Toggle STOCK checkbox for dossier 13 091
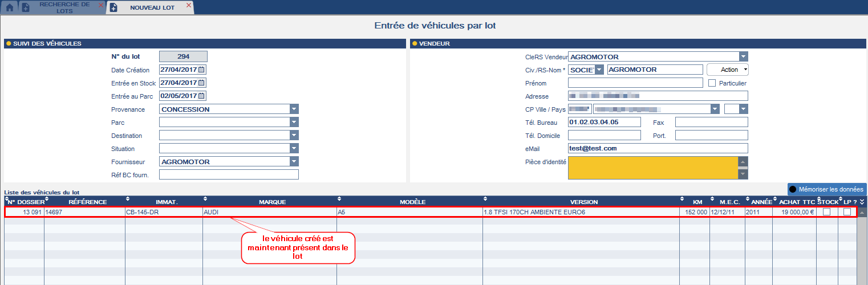Viewport: 868px width, 285px height. [826, 212]
